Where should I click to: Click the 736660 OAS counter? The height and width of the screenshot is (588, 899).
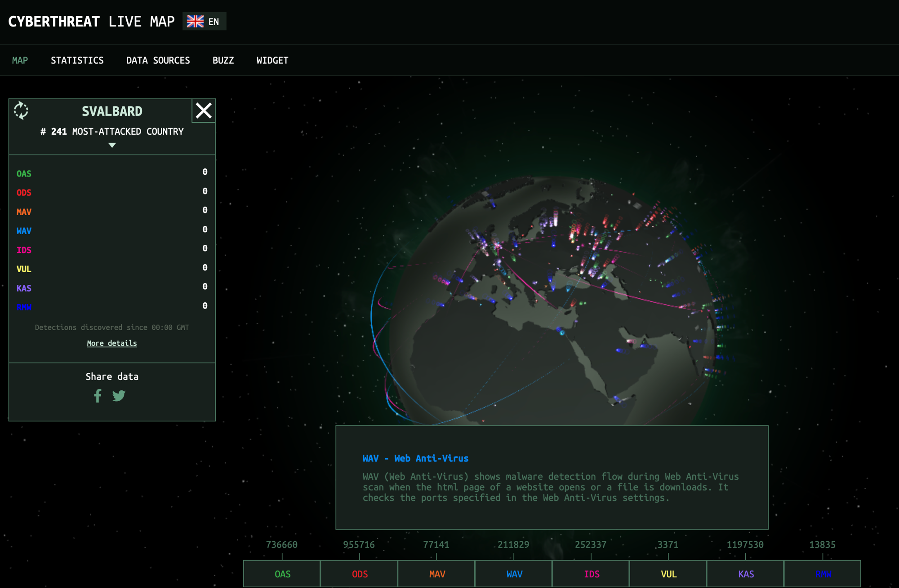(x=281, y=544)
